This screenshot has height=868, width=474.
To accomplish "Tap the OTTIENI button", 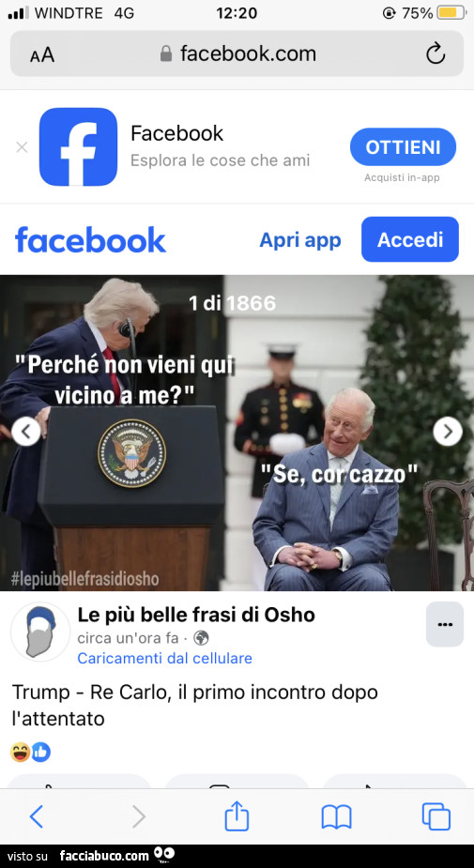I will click(x=403, y=146).
